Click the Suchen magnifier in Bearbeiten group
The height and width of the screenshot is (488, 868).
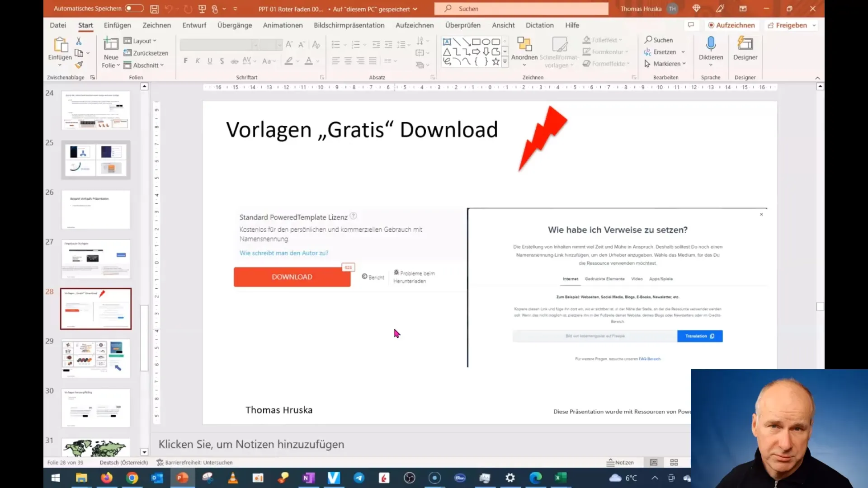pos(648,40)
